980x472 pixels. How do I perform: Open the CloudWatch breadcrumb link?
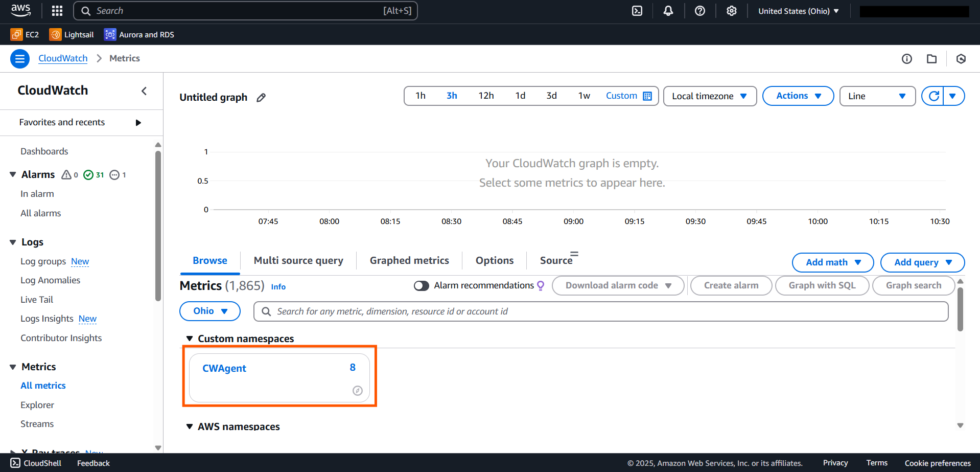pyautogui.click(x=63, y=59)
